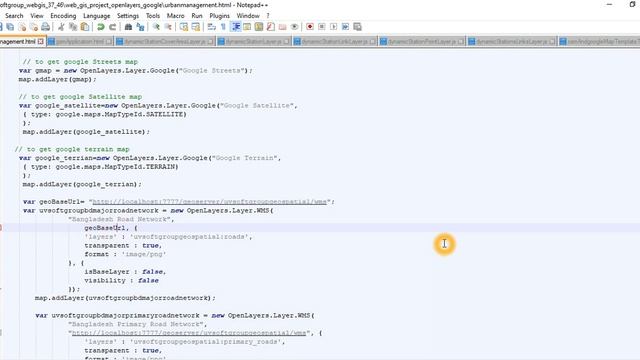Open the Search menu
640x360 pixels.
coord(14,16)
